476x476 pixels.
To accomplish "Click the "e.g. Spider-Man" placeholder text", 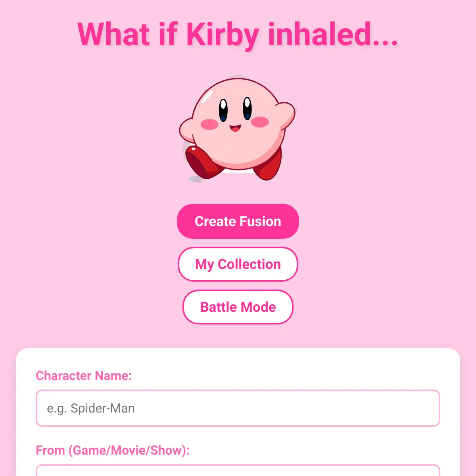I will [91, 408].
